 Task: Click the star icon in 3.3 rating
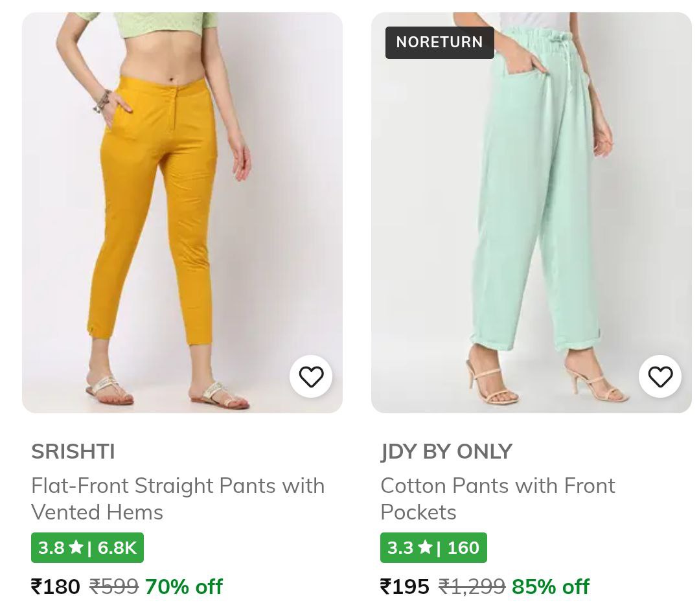tap(425, 548)
